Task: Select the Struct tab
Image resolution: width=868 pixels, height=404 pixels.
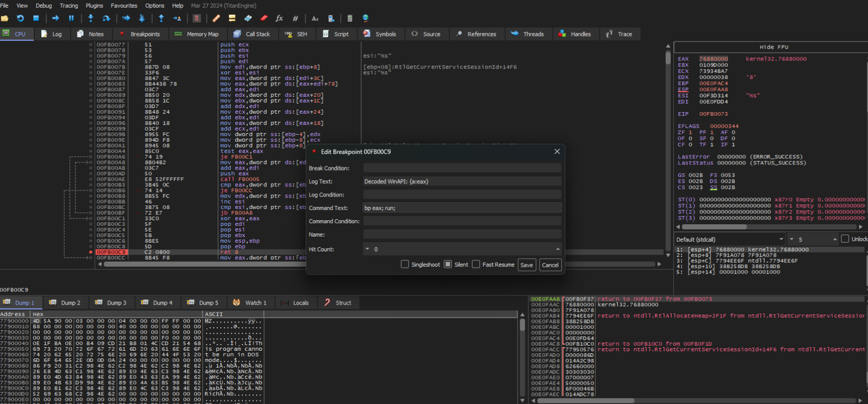Action: 338,303
